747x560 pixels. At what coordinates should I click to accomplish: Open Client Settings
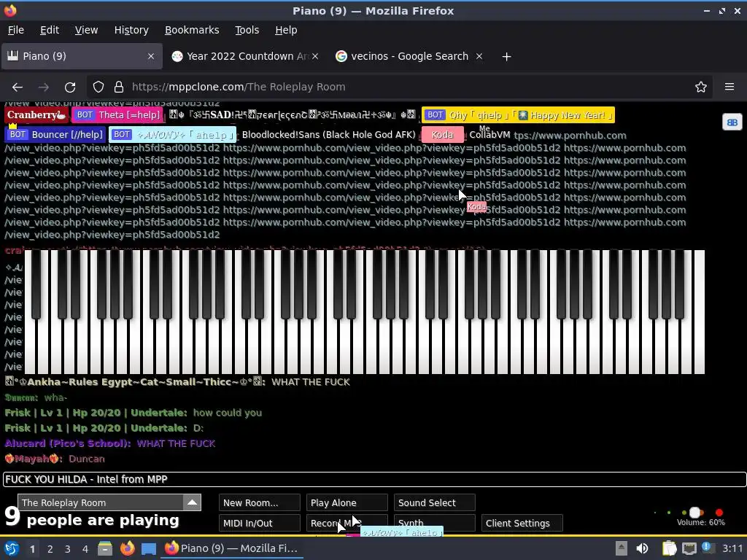coord(522,523)
